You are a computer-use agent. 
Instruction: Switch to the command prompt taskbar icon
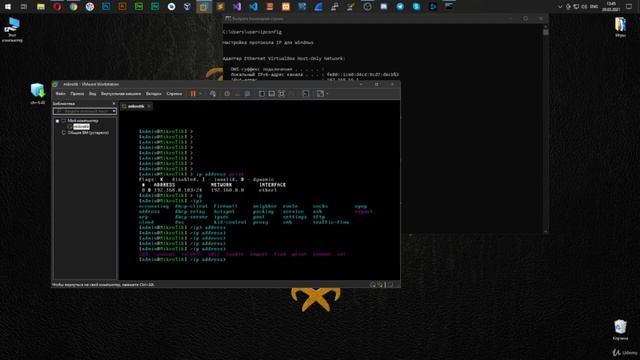coord(449,7)
